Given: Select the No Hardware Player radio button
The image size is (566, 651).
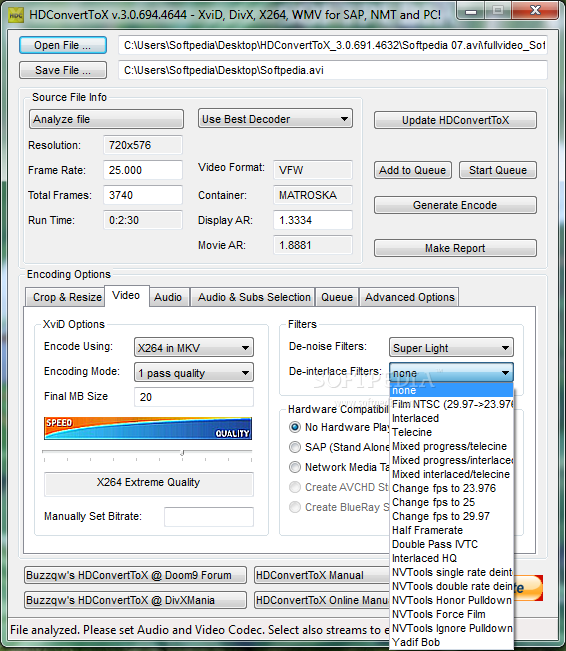Looking at the screenshot, I should [x=295, y=427].
